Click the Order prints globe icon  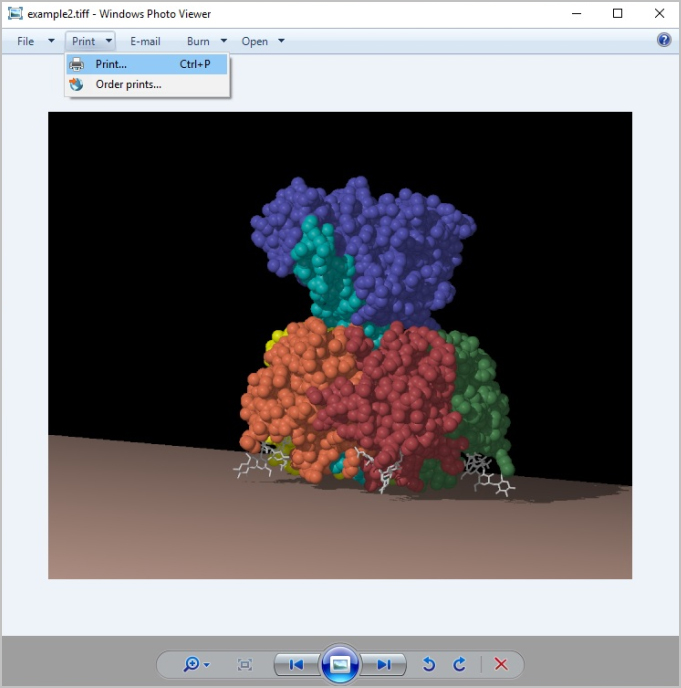coord(77,85)
